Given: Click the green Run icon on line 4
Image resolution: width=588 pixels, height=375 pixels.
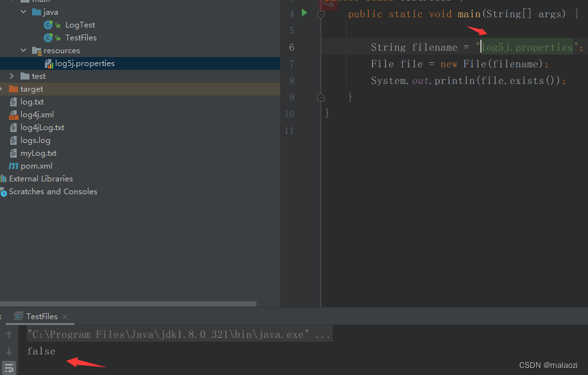Looking at the screenshot, I should (x=304, y=13).
